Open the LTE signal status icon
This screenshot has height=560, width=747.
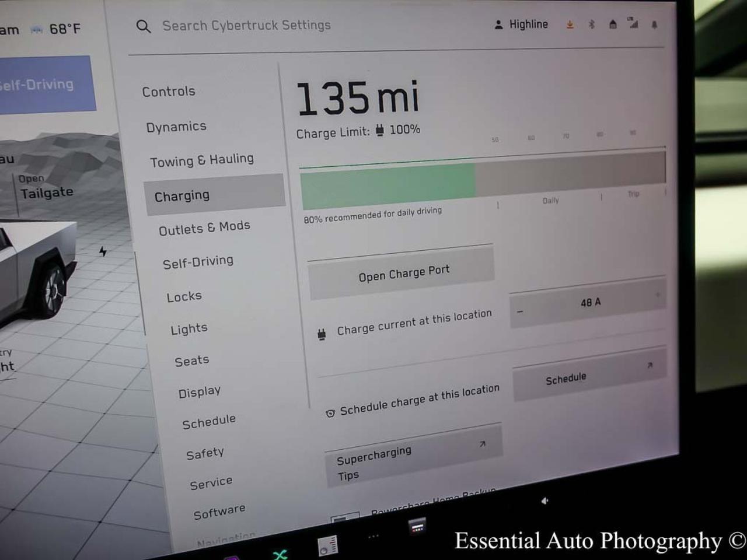pos(633,23)
